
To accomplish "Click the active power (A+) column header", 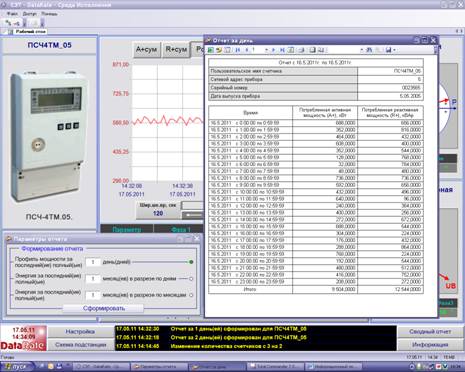I will (x=325, y=113).
